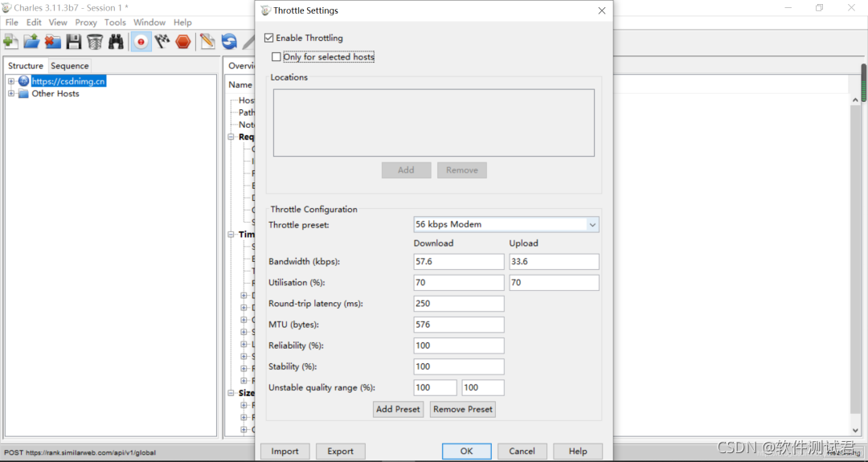The image size is (868, 462).
Task: Click the Import button
Action: pos(285,451)
